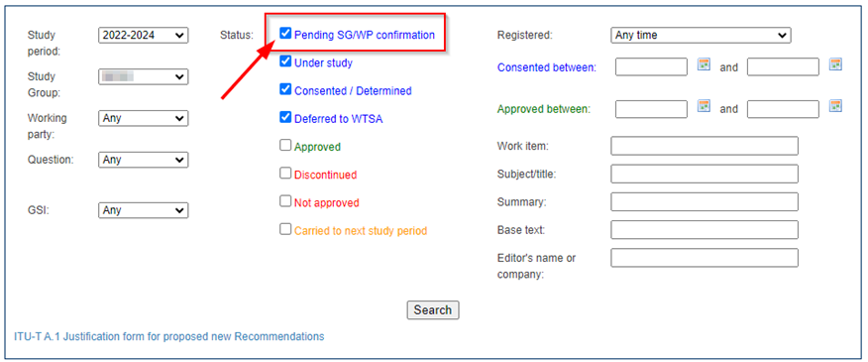Open the Question dropdown
The width and height of the screenshot is (868, 362).
[x=144, y=160]
